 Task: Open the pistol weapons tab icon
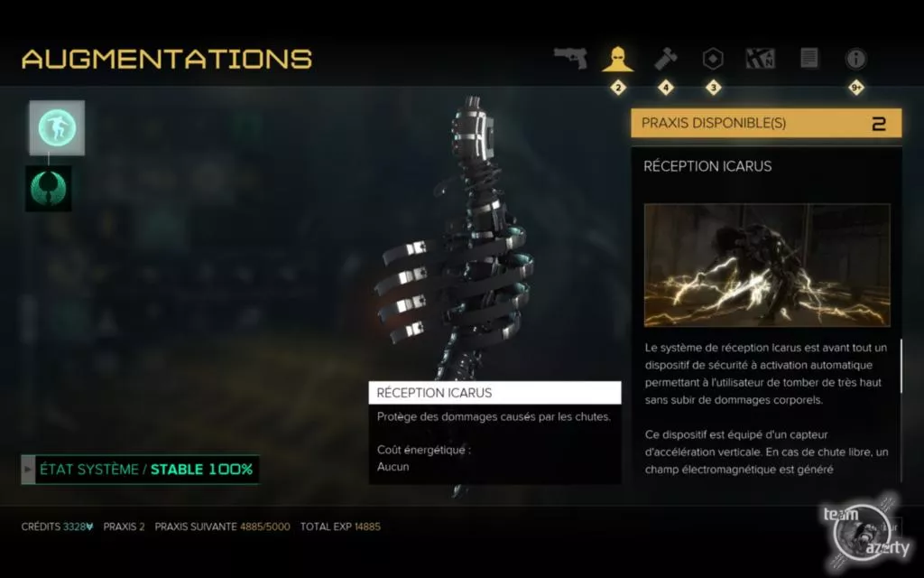tap(570, 59)
